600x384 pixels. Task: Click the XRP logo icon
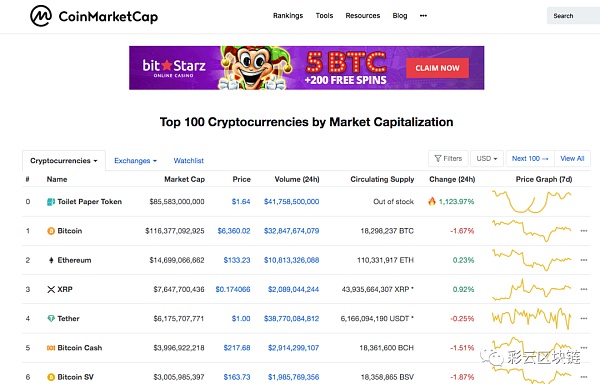pyautogui.click(x=51, y=290)
